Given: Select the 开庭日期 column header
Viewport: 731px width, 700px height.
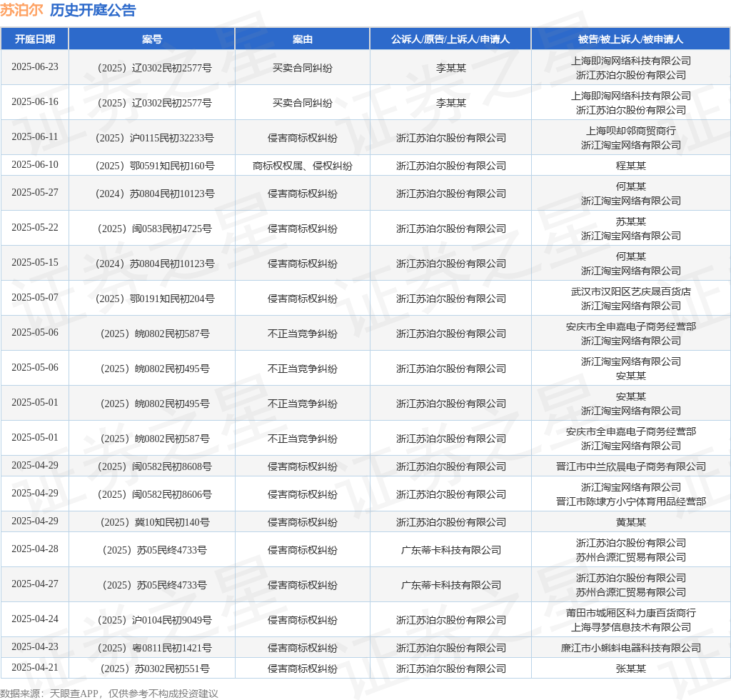Looking at the screenshot, I should (35, 39).
